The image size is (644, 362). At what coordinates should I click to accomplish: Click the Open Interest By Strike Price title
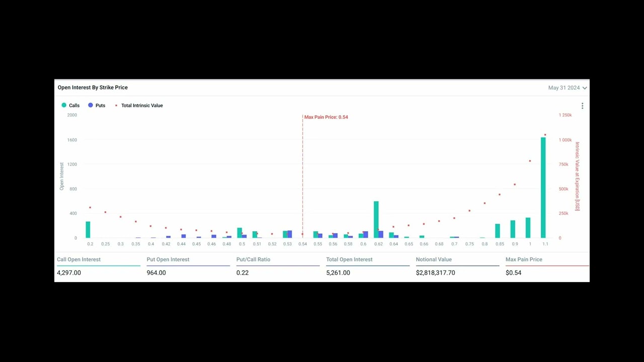coord(93,87)
